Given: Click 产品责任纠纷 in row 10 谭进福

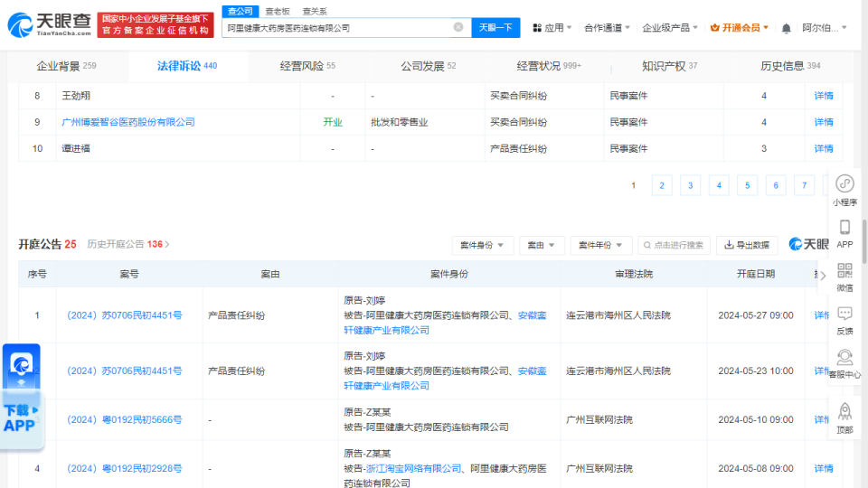Looking at the screenshot, I should 518,148.
